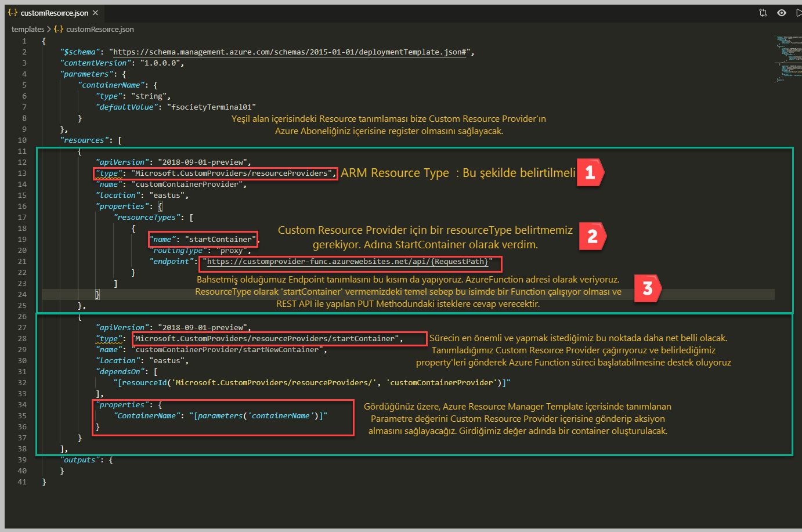802x532 pixels.
Task: Click line number 41 in the gutter
Action: [x=22, y=482]
